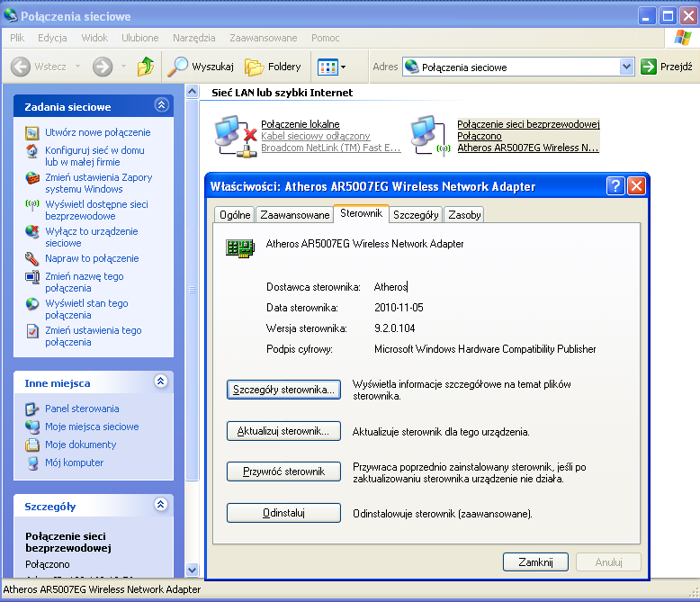Click the Odinstaluj button
700x602 pixels.
click(283, 513)
